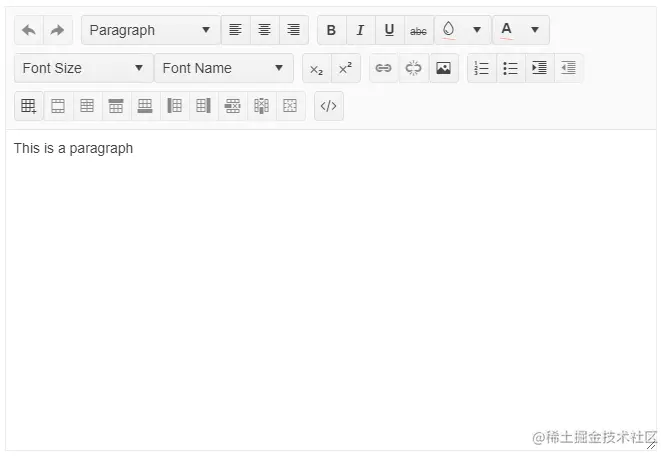
Task: Align text to the right
Action: 294,30
